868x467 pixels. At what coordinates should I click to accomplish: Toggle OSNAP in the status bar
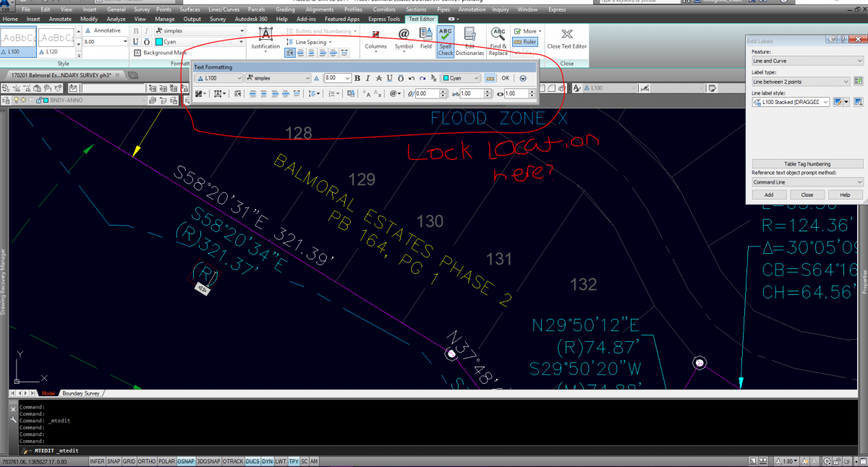pos(187,461)
